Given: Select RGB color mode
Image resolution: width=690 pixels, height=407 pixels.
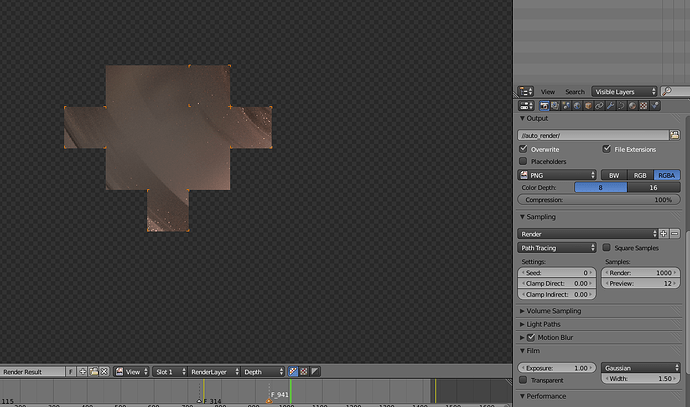Looking at the screenshot, I should point(640,175).
